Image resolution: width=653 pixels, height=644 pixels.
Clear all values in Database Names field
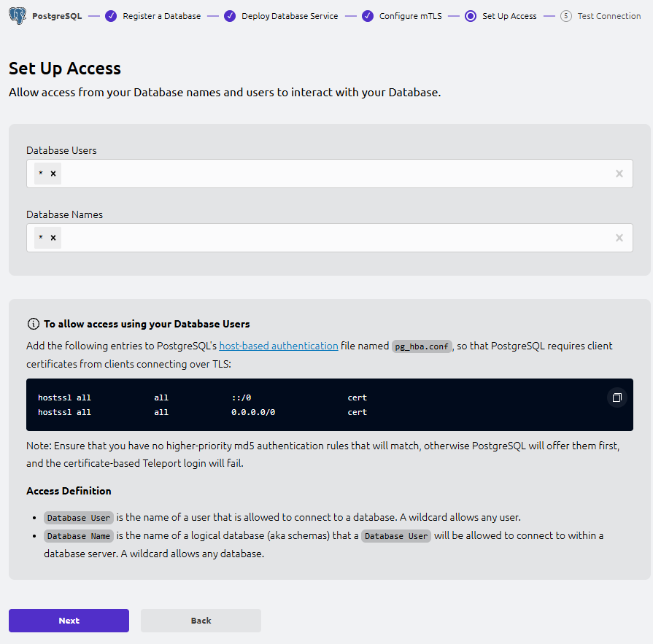619,238
